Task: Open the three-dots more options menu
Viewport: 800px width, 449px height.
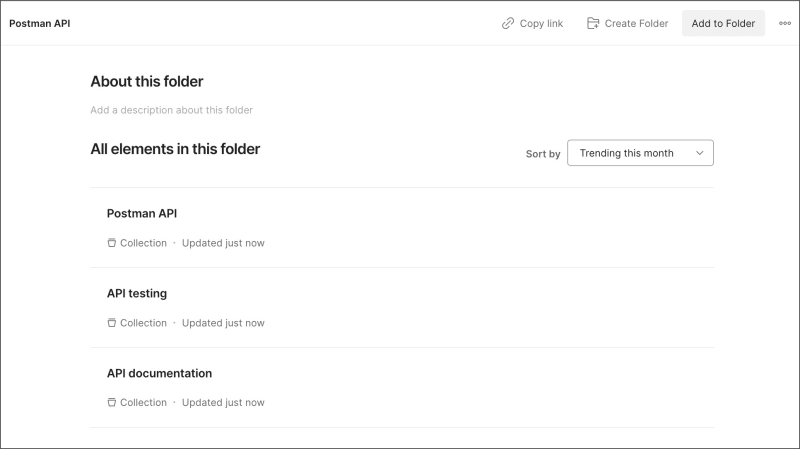Action: pos(785,23)
